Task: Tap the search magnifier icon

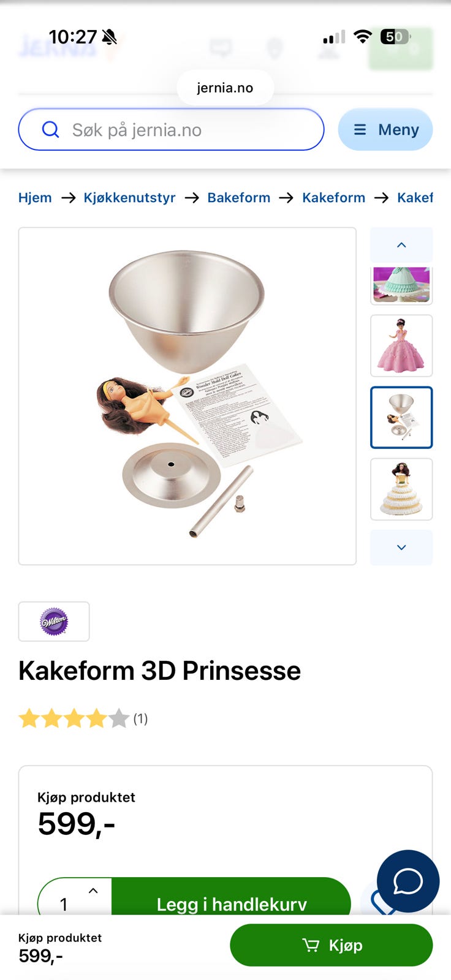Action: coord(50,129)
